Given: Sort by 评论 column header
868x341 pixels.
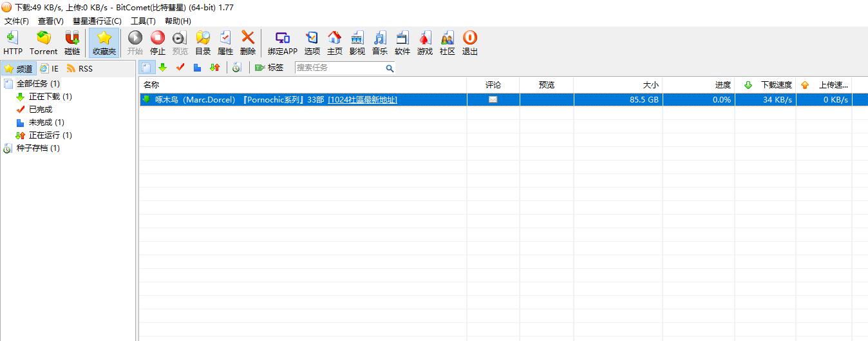Looking at the screenshot, I should tap(493, 84).
